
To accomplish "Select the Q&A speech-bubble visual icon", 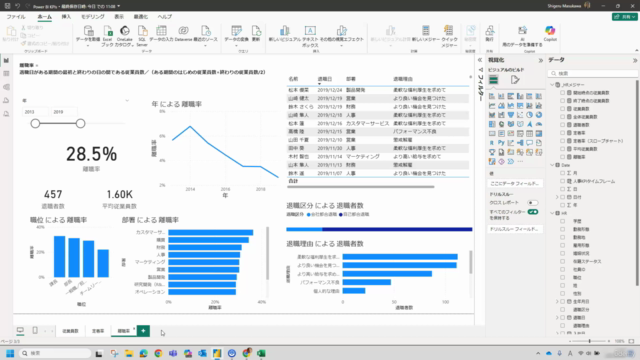I will (x=529, y=143).
